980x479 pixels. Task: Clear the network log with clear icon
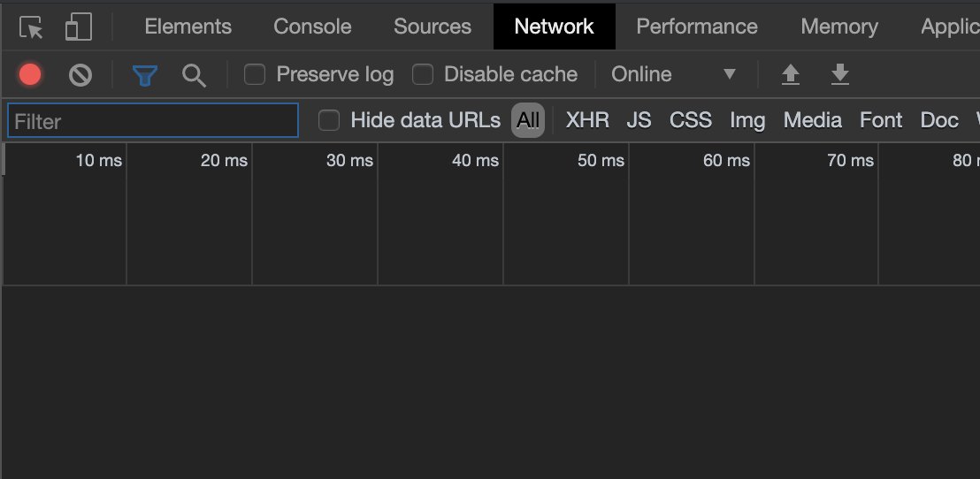80,75
